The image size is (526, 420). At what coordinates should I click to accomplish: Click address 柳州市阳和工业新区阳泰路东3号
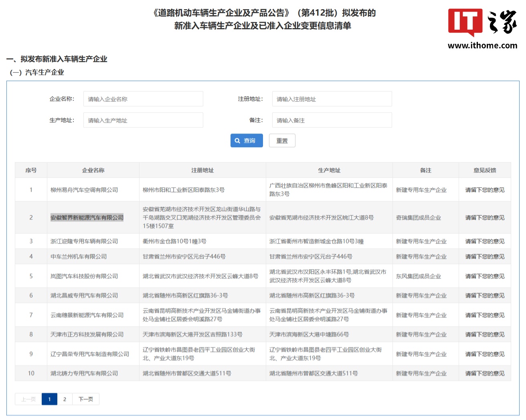click(184, 190)
